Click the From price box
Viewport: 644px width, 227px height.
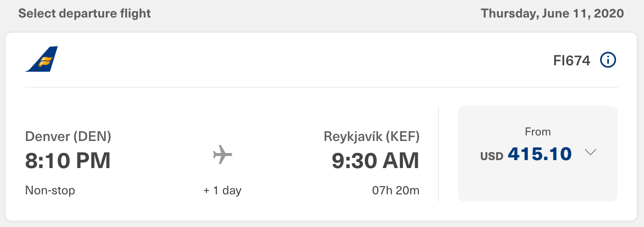pyautogui.click(x=537, y=153)
